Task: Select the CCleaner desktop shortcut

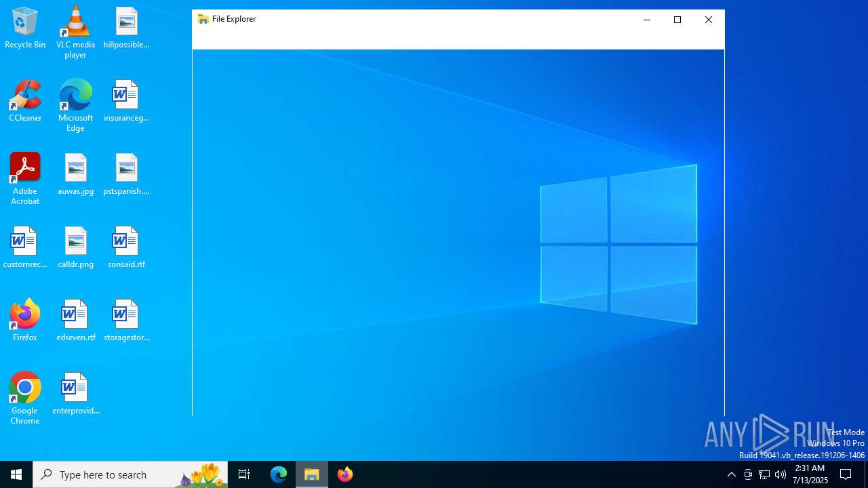Action: pos(25,102)
